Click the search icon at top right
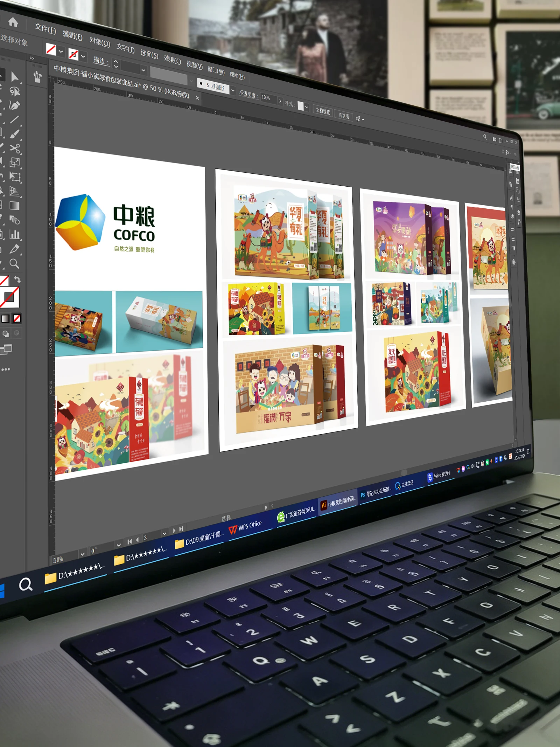Image resolution: width=560 pixels, height=747 pixels. coord(485,137)
